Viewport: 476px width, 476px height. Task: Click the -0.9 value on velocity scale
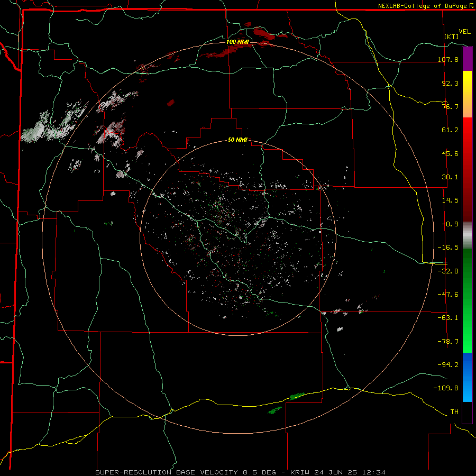pyautogui.click(x=450, y=224)
